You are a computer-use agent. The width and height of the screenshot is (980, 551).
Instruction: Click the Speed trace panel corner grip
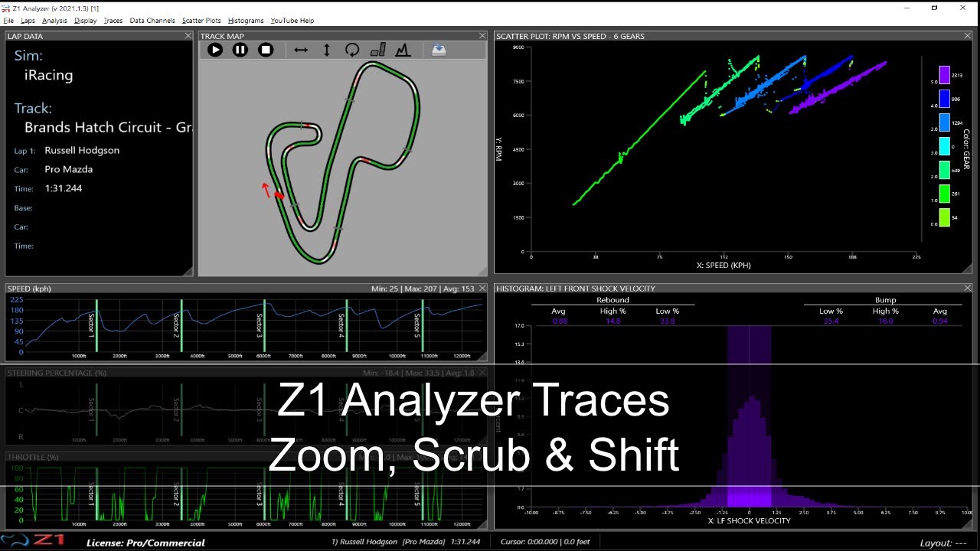pyautogui.click(x=482, y=356)
